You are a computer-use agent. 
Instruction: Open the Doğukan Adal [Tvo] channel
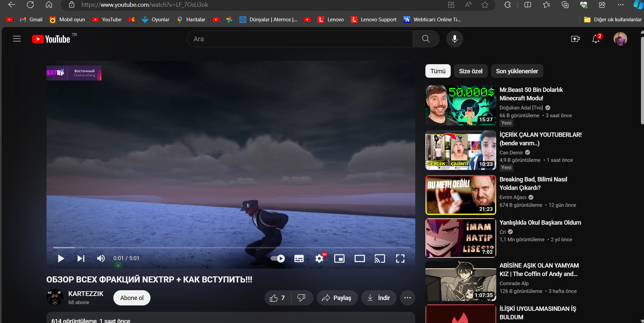pyautogui.click(x=521, y=107)
